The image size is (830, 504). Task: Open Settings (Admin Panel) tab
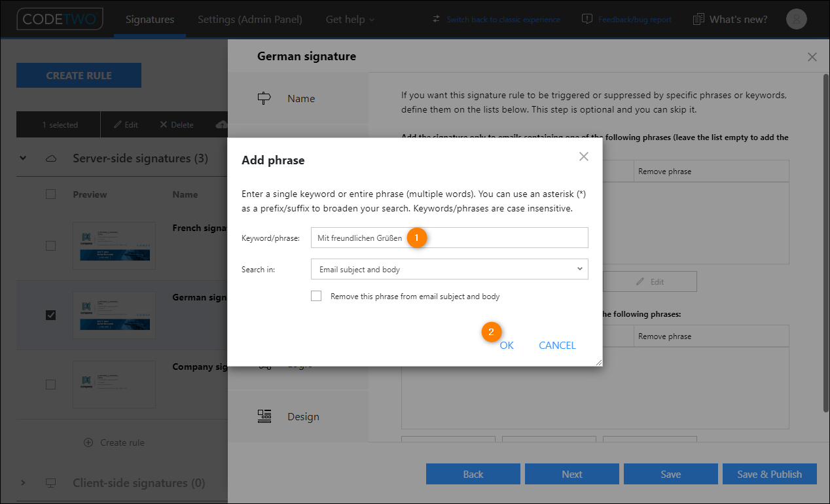250,20
